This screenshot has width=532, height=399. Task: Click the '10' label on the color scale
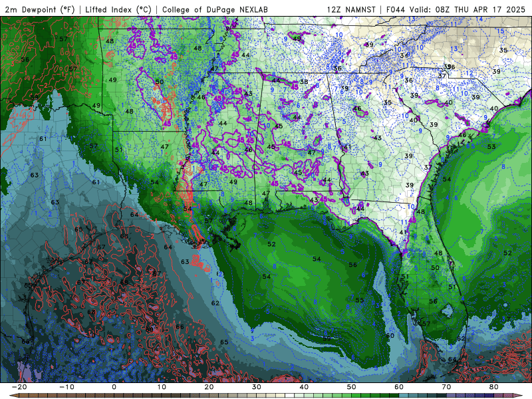pyautogui.click(x=162, y=387)
